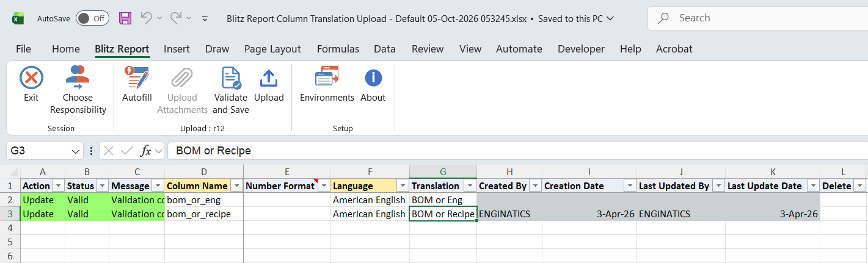
Task: Click the first ENGINATICS cell in Created By
Action: coord(509,214)
